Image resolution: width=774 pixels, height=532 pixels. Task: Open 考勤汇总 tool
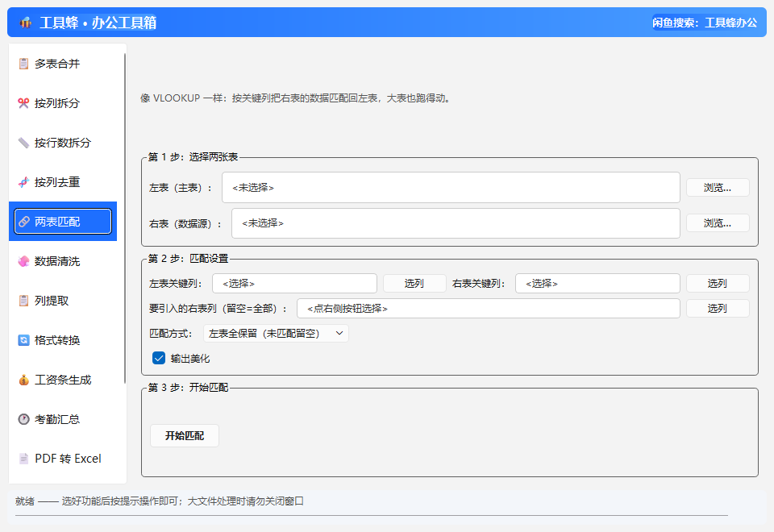pyautogui.click(x=63, y=419)
